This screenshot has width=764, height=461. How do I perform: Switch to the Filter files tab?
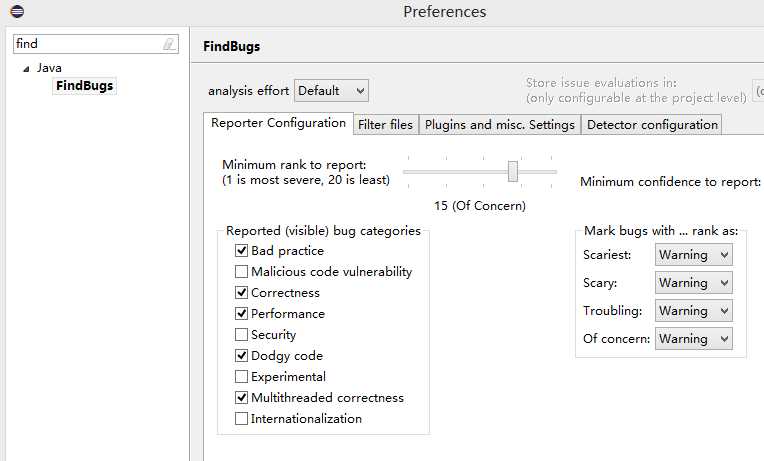click(385, 125)
